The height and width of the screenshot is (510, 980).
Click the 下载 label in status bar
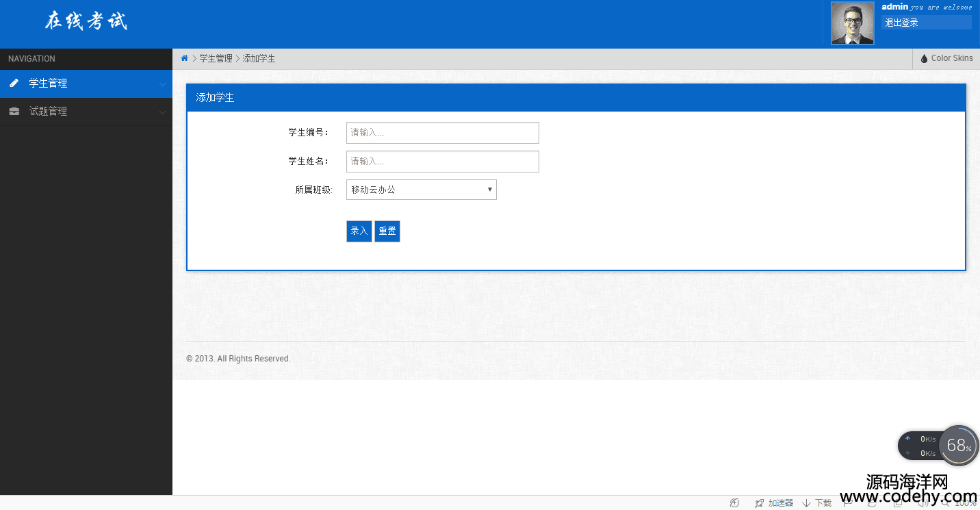[823, 503]
